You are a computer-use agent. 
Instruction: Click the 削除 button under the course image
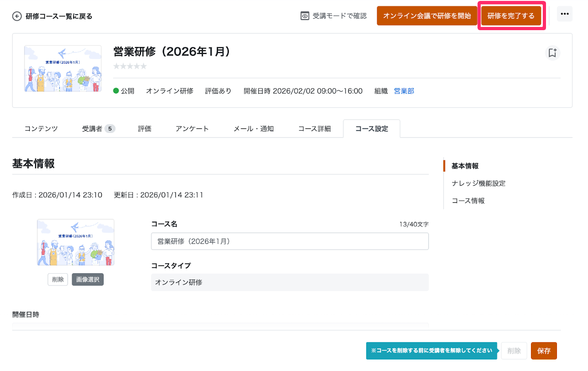click(58, 280)
